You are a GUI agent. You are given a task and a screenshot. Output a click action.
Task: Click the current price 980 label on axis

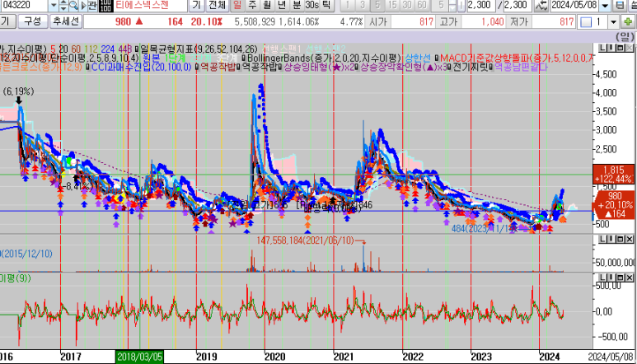tap(615, 205)
